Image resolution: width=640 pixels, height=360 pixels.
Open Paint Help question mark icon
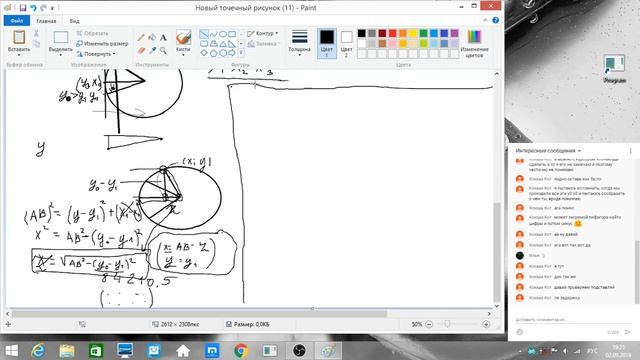[496, 20]
